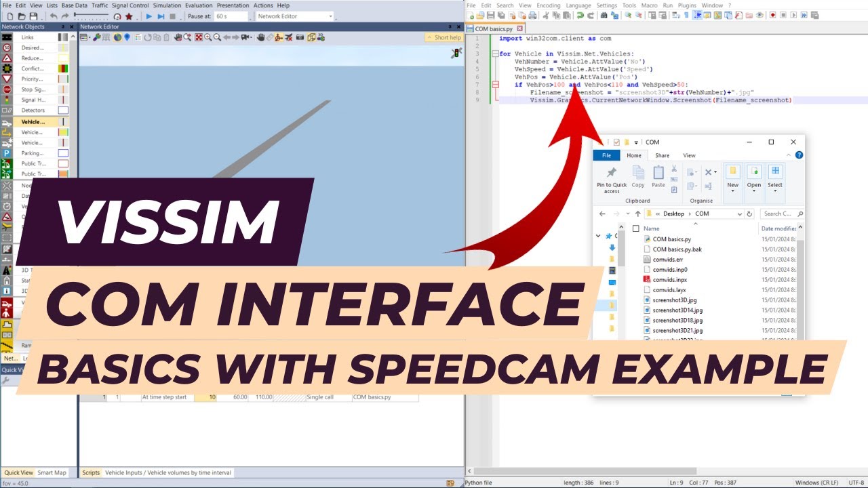
Task: Click Notepad++ Record macro icon
Action: (772, 16)
